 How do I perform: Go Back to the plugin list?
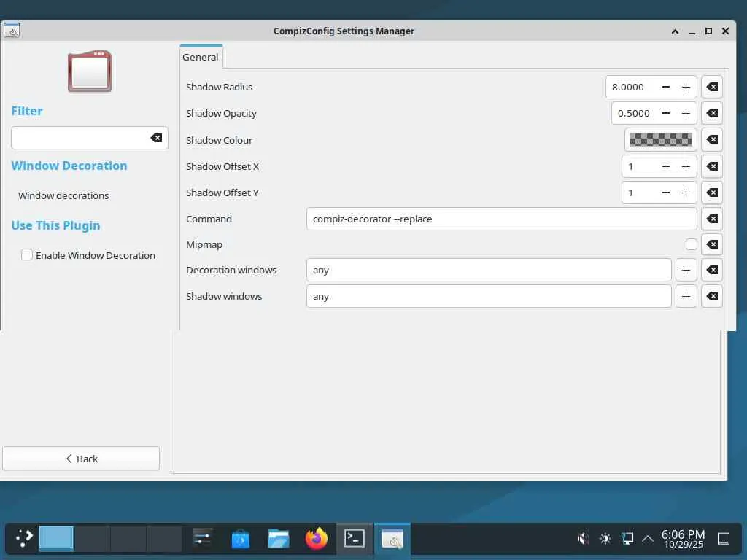81,459
